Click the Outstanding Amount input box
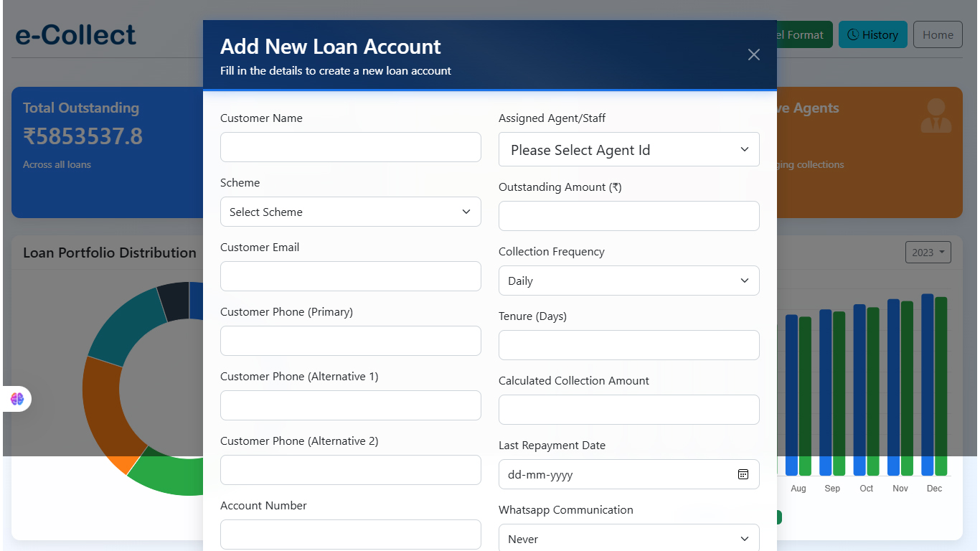The width and height of the screenshot is (980, 551). tap(628, 216)
